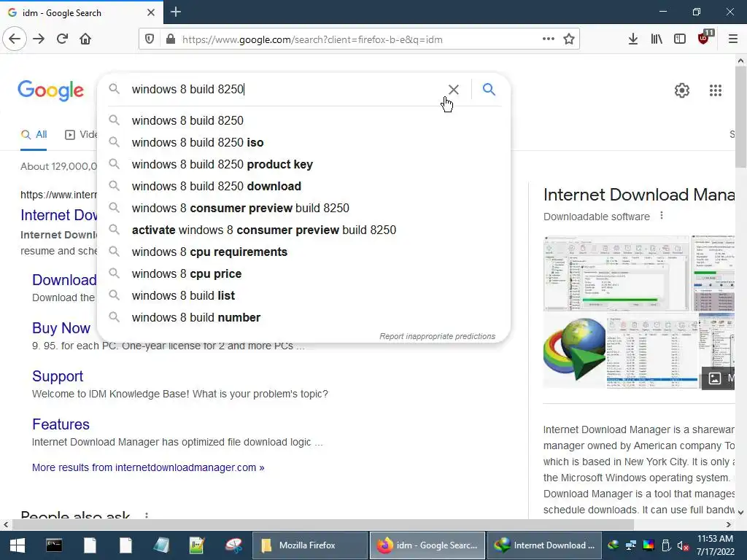Reload the current page
747x560 pixels.
(62, 39)
